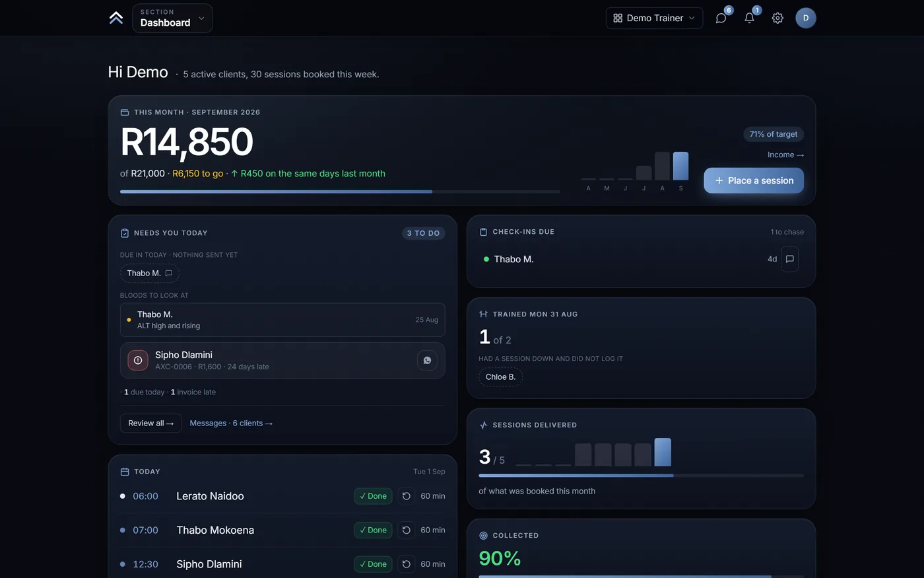Viewport: 924px width, 578px height.
Task: Open Messages · 6 clients link
Action: 231,423
